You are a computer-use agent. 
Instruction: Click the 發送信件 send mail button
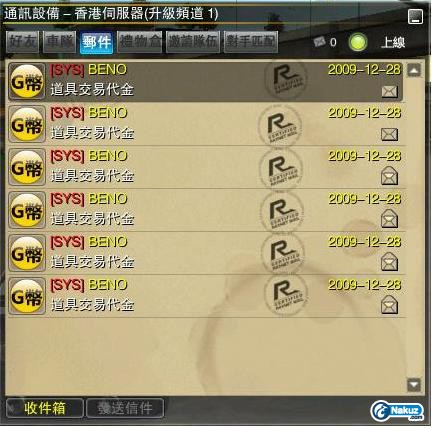[125, 408]
